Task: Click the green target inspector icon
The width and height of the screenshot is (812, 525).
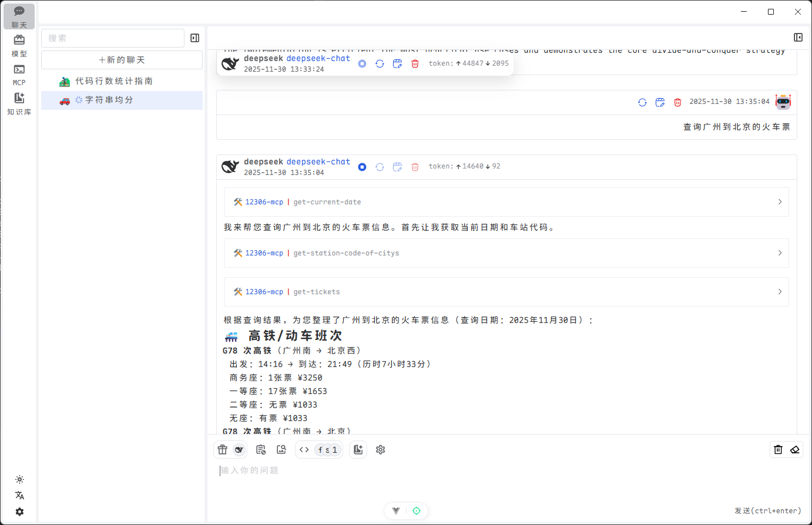Action: [417, 511]
